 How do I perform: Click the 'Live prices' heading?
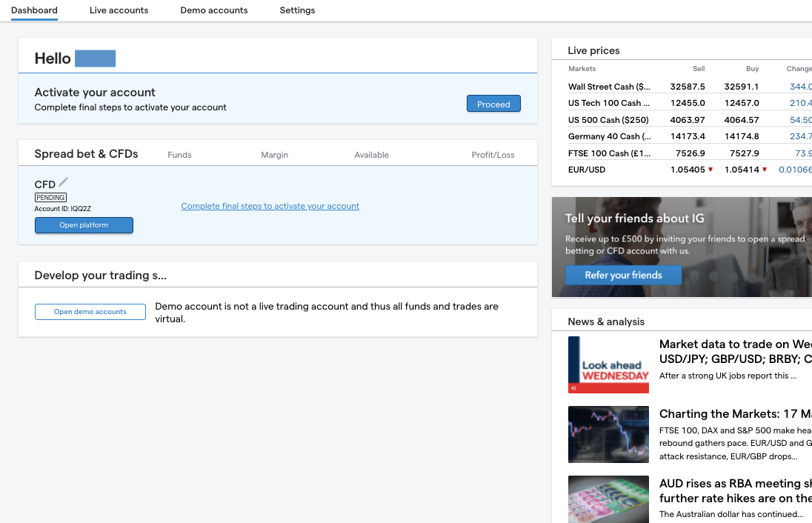point(593,50)
